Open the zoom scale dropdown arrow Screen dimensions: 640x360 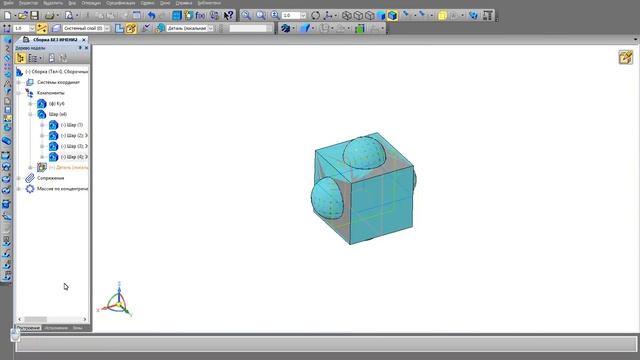point(303,16)
